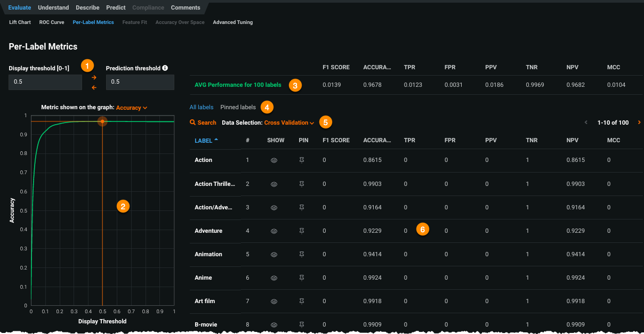Screen dimensions: 644x334
Task: Switch to the ROC Curve tab
Action: [52, 22]
